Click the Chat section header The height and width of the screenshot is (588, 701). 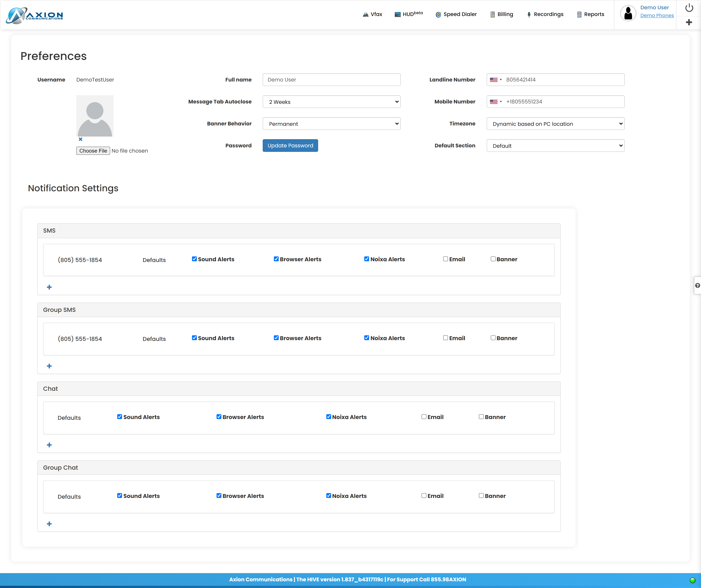click(299, 389)
